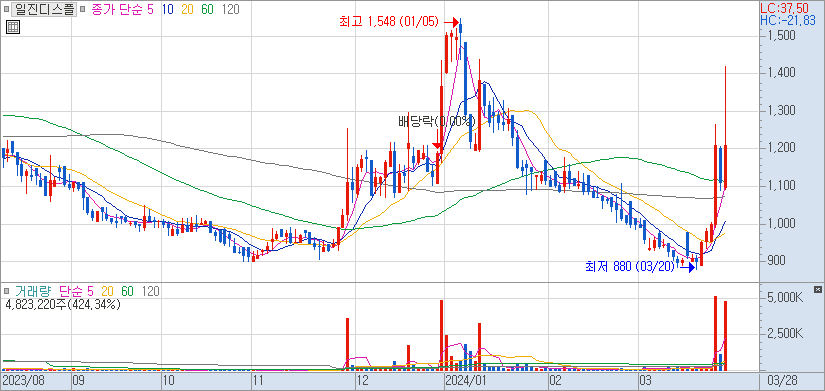Select the volume gray 120 average label
This screenshot has height=391, width=825.
(150, 291)
